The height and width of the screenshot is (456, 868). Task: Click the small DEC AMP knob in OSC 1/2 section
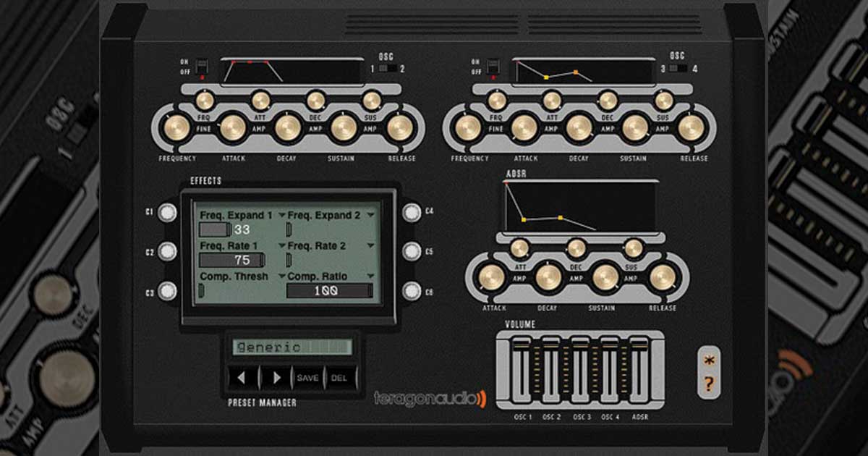coord(315,101)
